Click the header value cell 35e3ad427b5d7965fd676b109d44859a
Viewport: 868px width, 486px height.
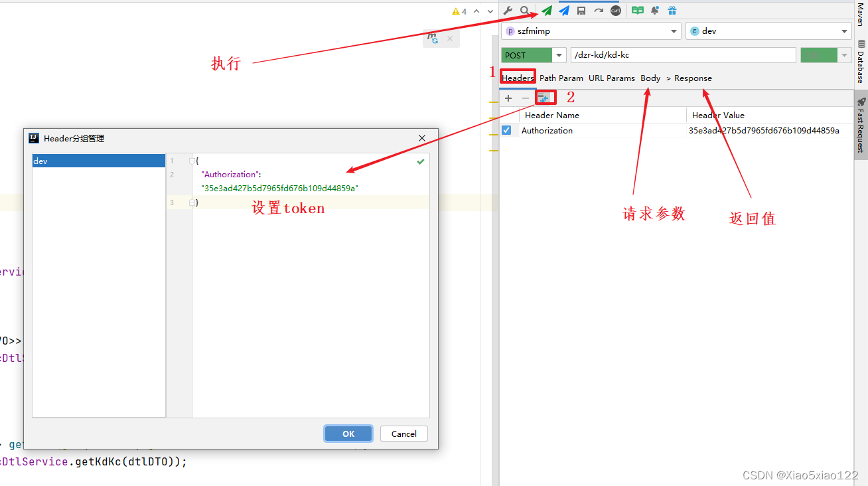click(x=764, y=130)
